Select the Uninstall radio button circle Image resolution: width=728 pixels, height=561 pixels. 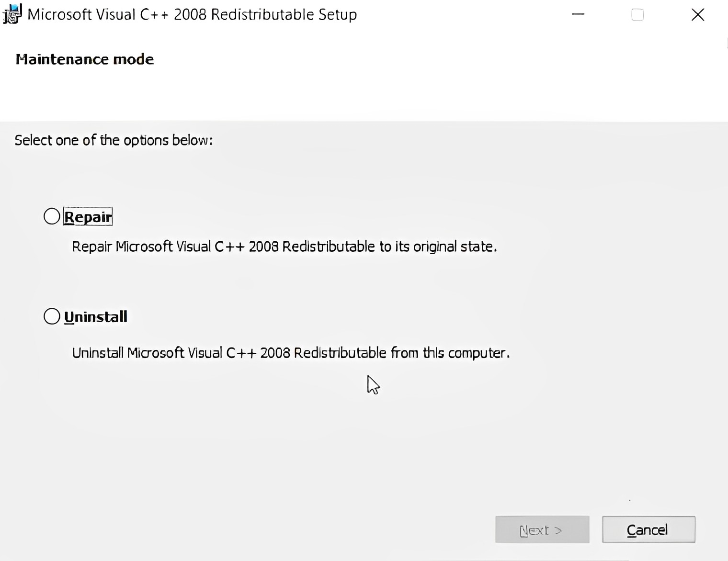pyautogui.click(x=52, y=316)
